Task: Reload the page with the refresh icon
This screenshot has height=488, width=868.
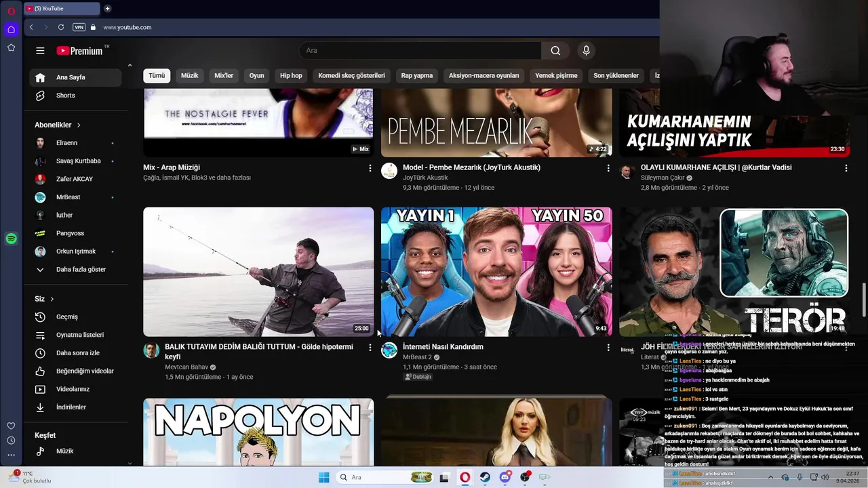Action: pyautogui.click(x=61, y=27)
